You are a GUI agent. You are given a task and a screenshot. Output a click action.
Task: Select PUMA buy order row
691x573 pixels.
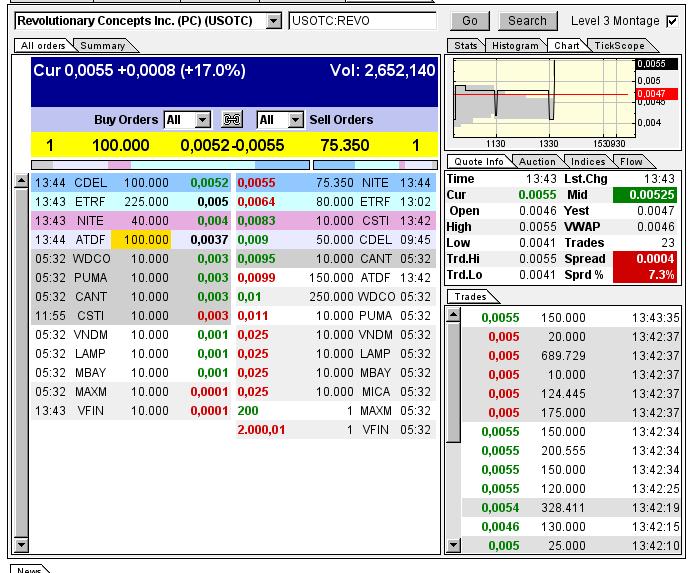131,277
